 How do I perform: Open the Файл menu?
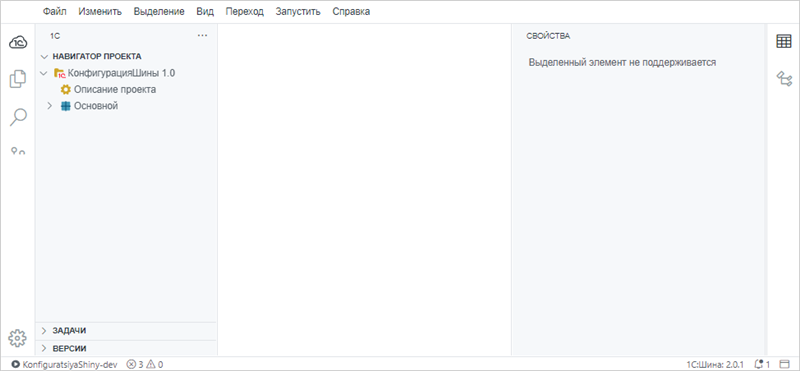[x=55, y=11]
